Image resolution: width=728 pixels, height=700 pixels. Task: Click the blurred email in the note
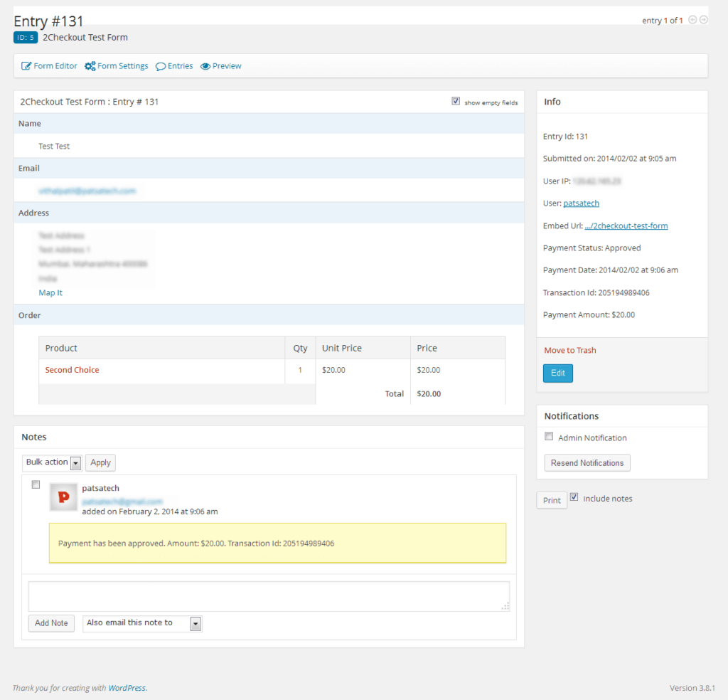point(122,502)
